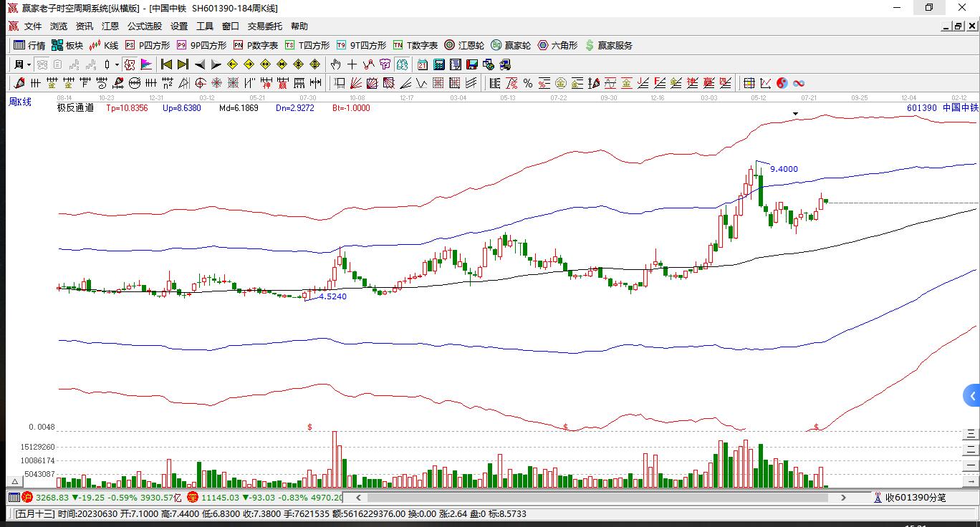The height and width of the screenshot is (527, 980).
Task: Open the P数字表 tool
Action: [256, 45]
